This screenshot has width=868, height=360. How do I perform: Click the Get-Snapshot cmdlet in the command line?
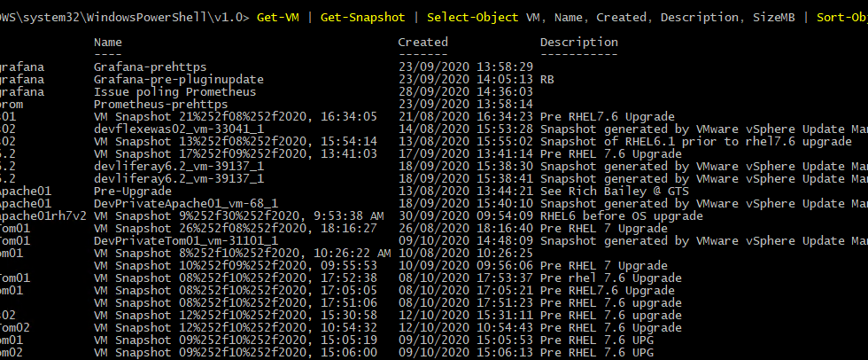[x=362, y=18]
